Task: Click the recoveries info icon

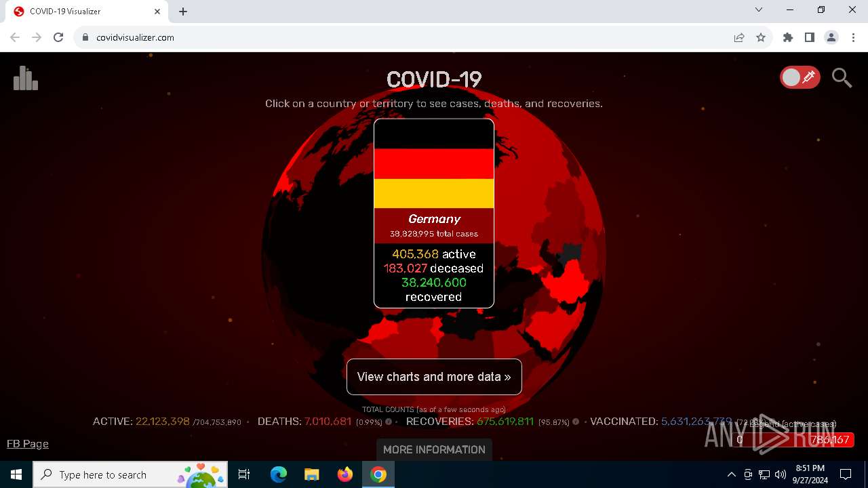Action: point(576,422)
